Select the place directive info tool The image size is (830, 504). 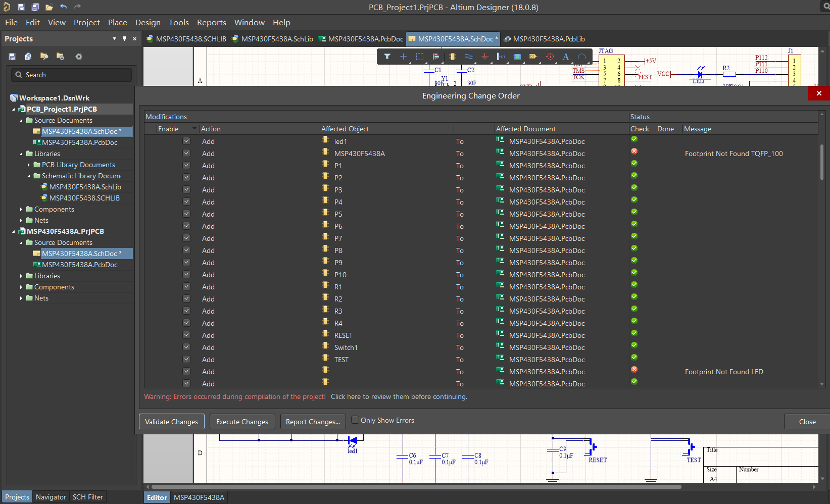click(550, 57)
